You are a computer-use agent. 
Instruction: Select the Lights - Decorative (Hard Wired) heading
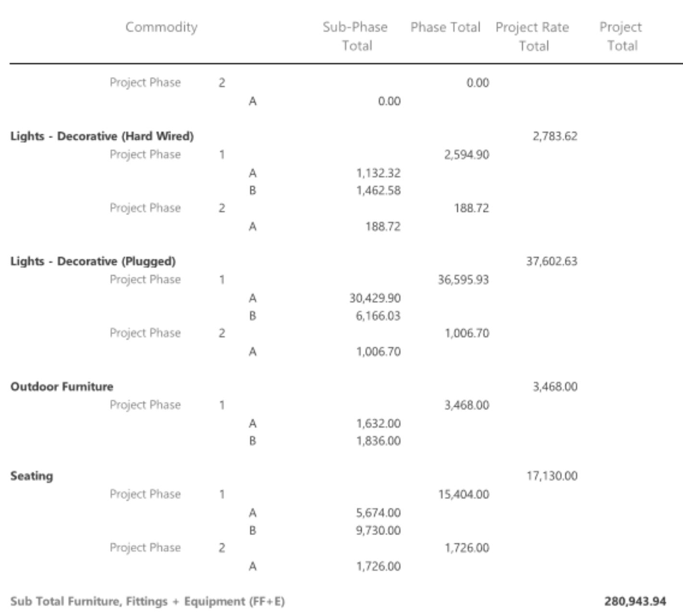click(102, 136)
